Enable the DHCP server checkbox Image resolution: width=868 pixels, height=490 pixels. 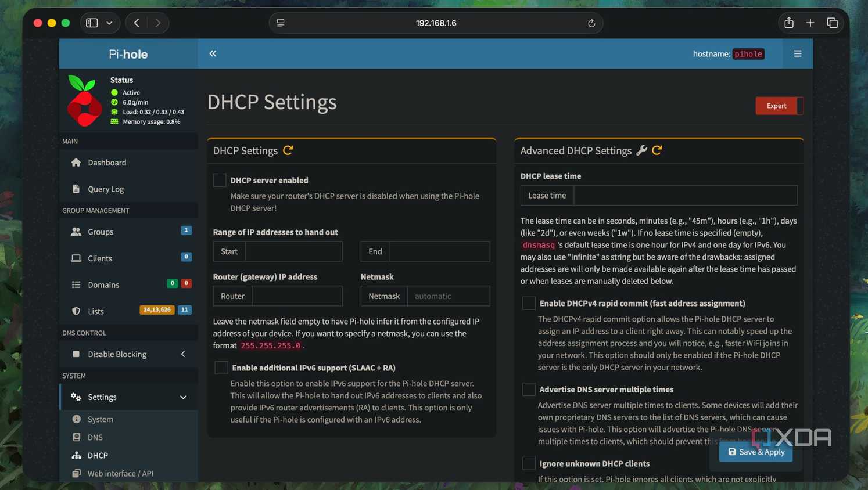coord(220,180)
